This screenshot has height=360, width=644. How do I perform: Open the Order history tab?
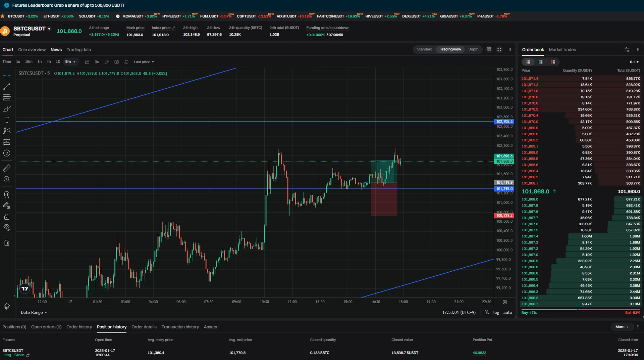coord(79,327)
